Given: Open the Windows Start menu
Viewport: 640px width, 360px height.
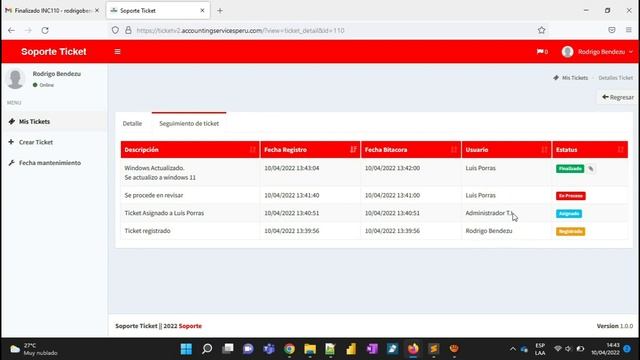Looking at the screenshot, I should point(186,349).
